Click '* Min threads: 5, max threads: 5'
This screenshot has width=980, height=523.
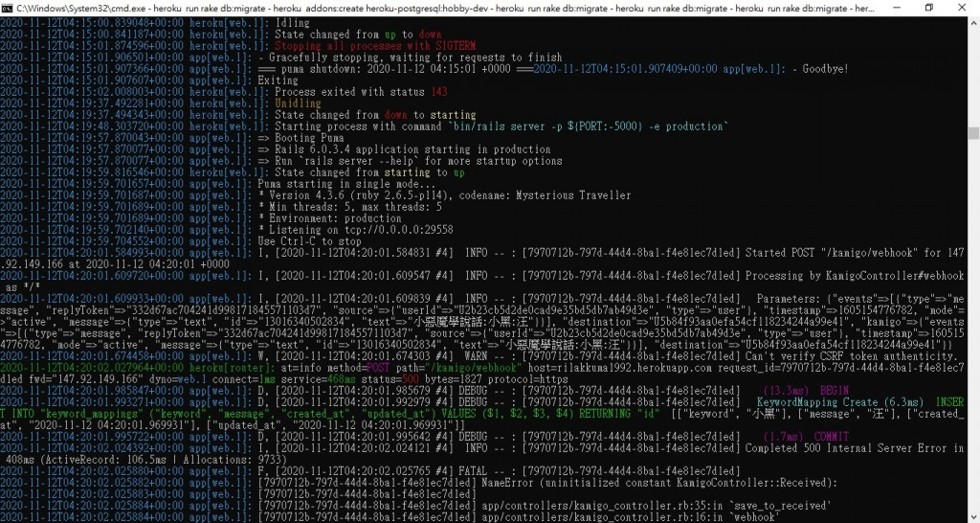pos(350,207)
